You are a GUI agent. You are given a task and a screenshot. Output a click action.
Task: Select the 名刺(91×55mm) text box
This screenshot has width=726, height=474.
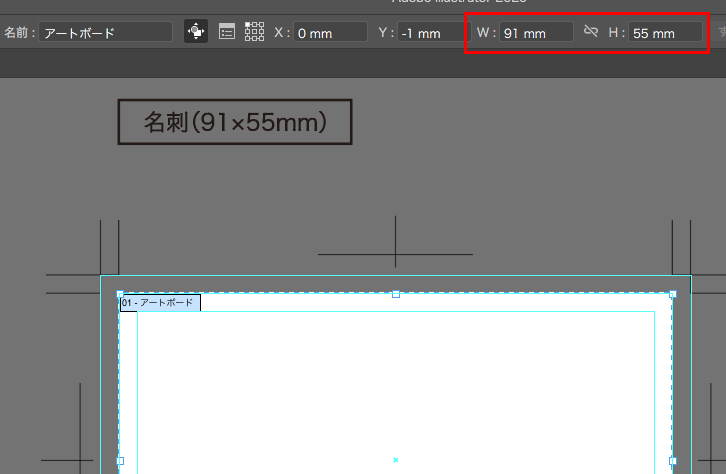235,122
